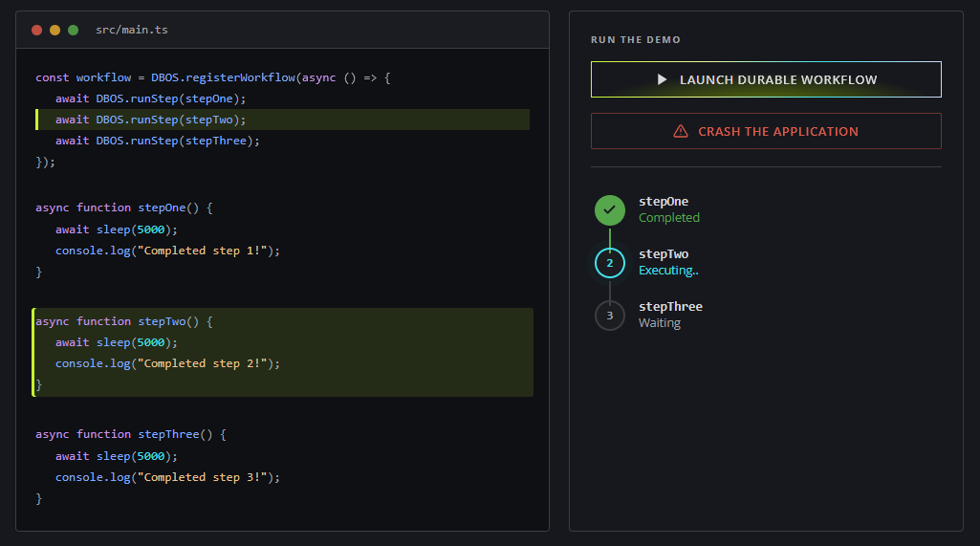980x546 pixels.
Task: Click await sleep(5000) inside stepThree
Action: pyautogui.click(x=117, y=456)
